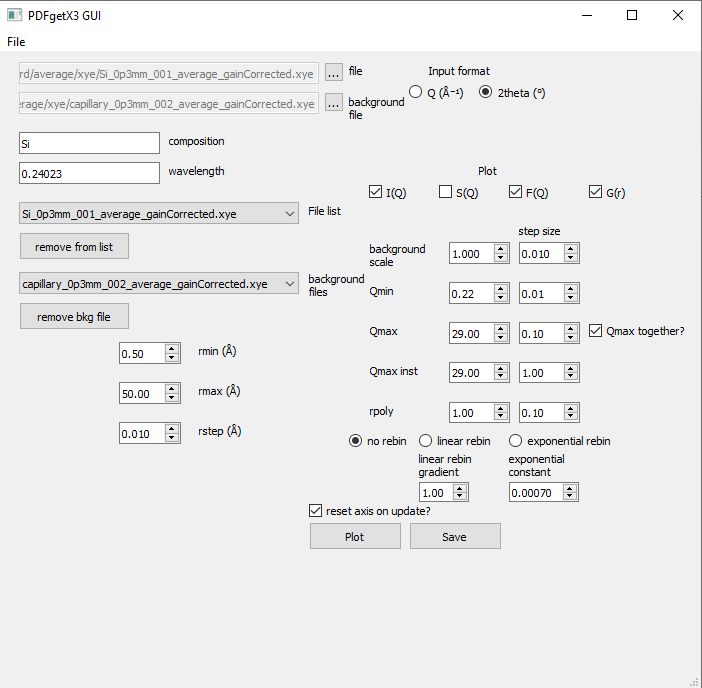The height and width of the screenshot is (688, 702).
Task: Click the remove bkg file button
Action: click(74, 316)
